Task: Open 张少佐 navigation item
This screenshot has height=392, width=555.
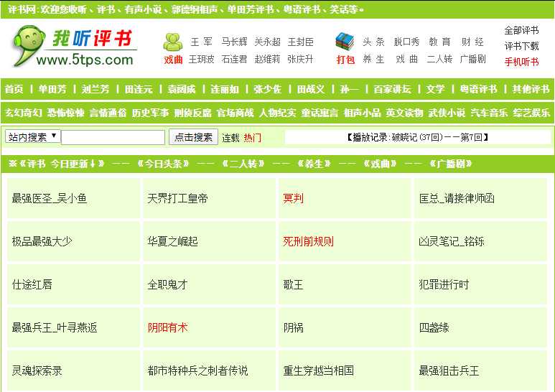Action: click(x=268, y=89)
